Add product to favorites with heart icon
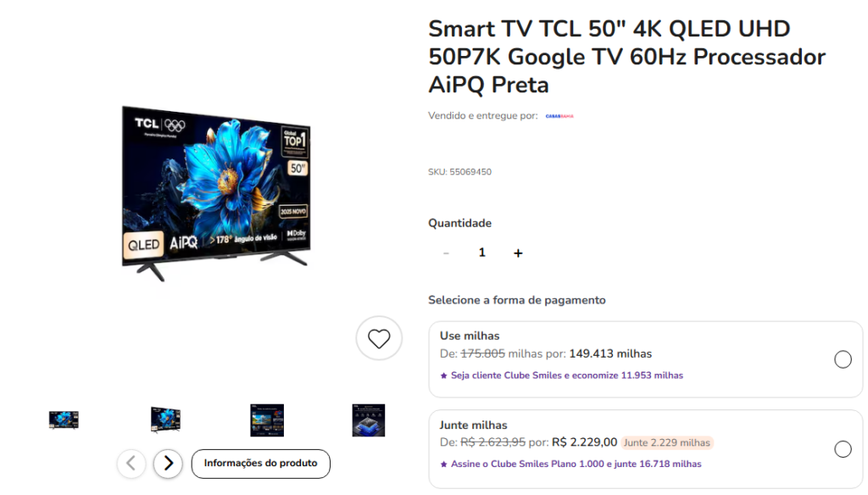The height and width of the screenshot is (495, 868). (x=379, y=338)
